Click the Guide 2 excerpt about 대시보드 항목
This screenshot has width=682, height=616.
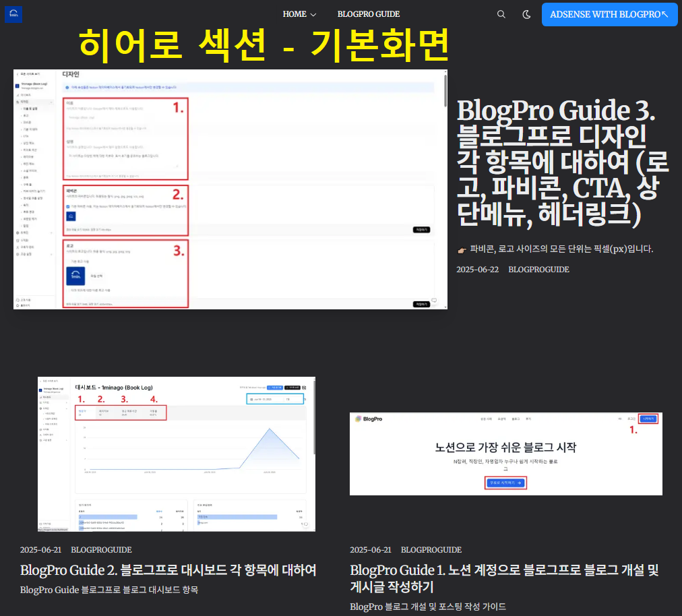(x=109, y=590)
